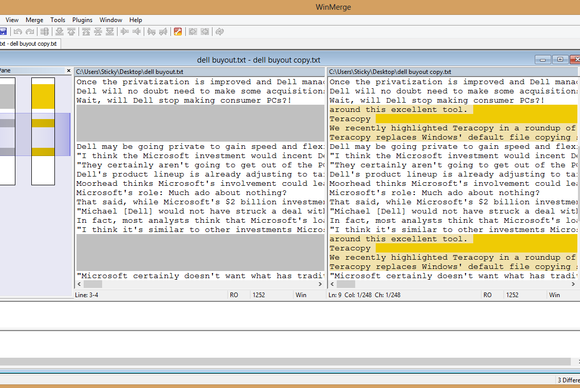Click the All Right toolbar icon
The width and height of the screenshot is (580, 388).
(193, 32)
